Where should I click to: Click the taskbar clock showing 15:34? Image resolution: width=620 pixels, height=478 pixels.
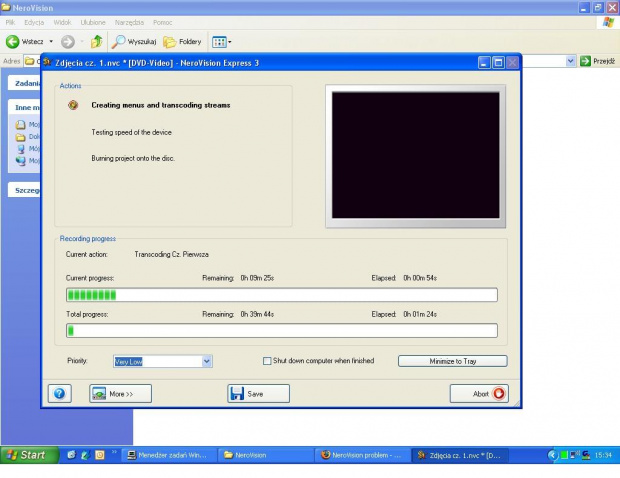pyautogui.click(x=603, y=455)
